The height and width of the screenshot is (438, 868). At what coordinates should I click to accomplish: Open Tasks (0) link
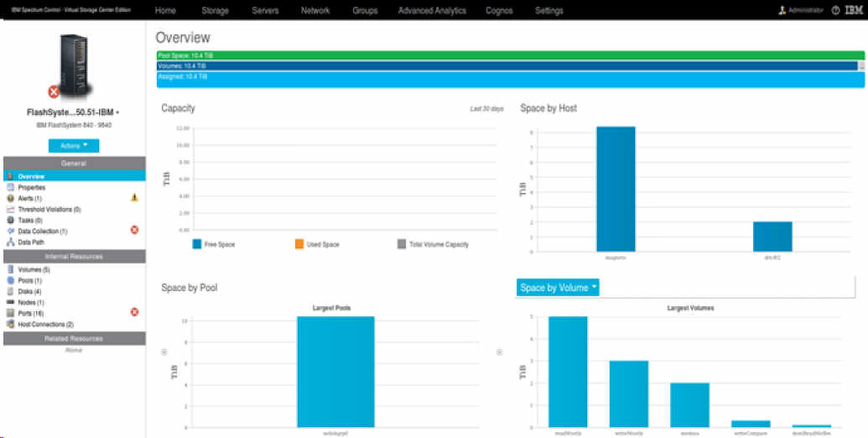(x=30, y=221)
